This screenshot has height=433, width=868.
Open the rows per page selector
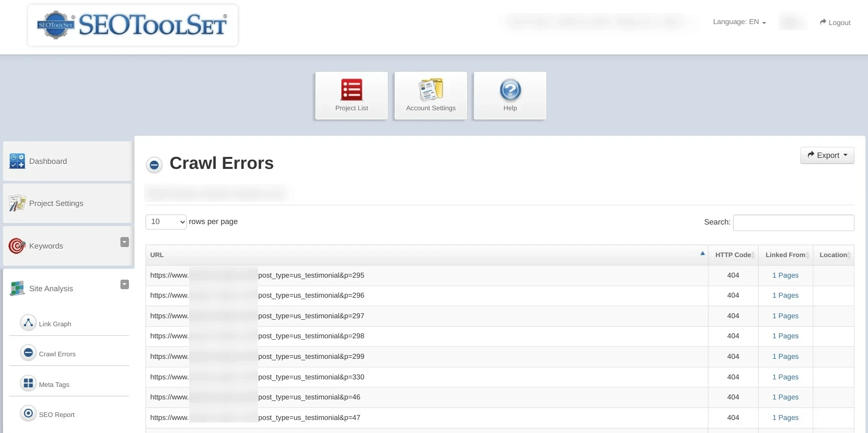point(166,222)
